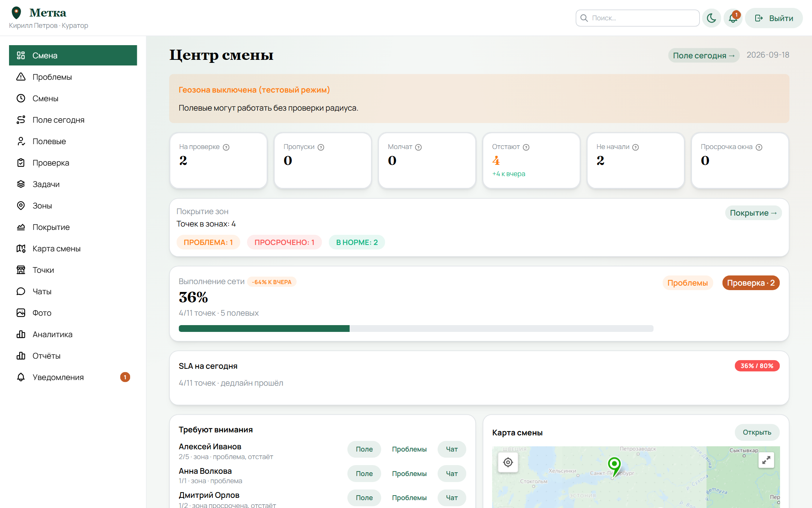
Task: Open Покрытие in the sidebar
Action: tap(73, 227)
